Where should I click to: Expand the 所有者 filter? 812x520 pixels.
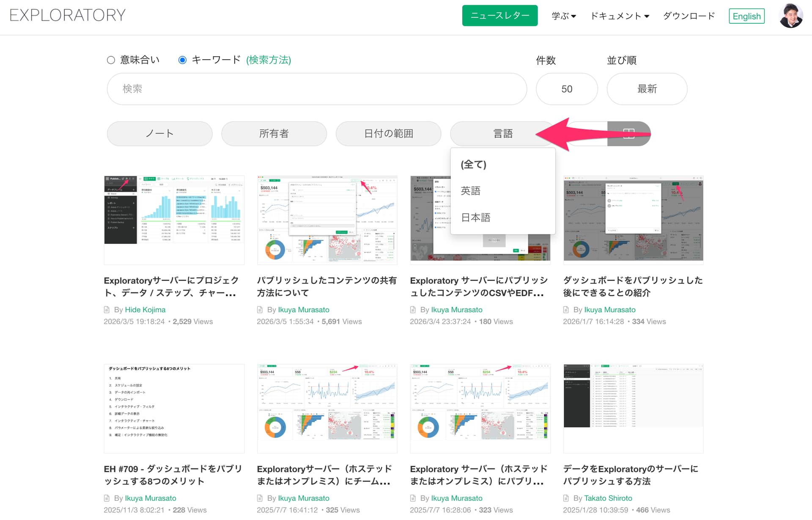[274, 134]
